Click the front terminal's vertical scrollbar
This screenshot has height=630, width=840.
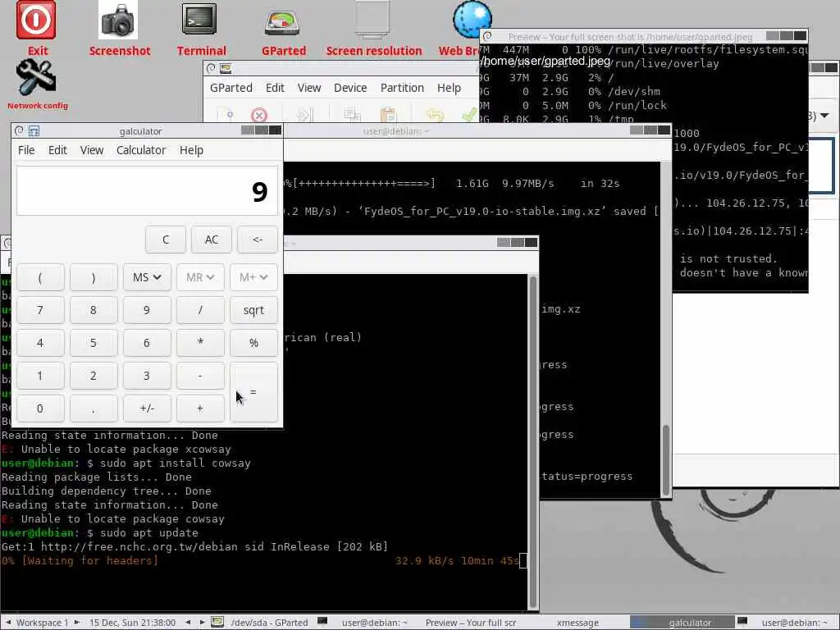click(532, 442)
